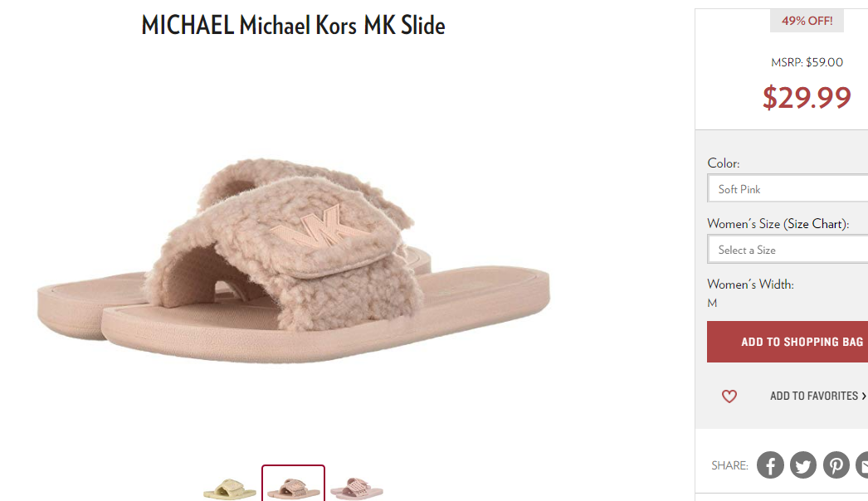Viewport: 868px width, 501px height.
Task: Pin product using Pinterest icon
Action: (x=836, y=465)
